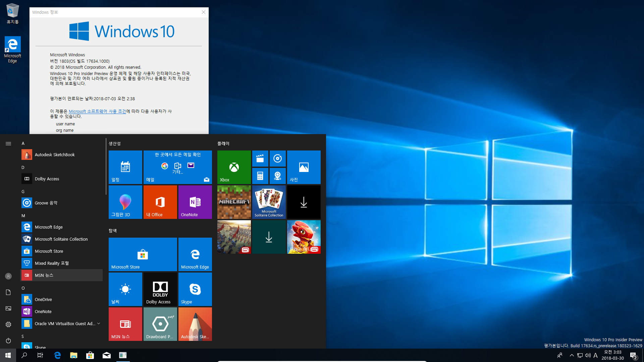Open the volume control in tray

[588, 355]
